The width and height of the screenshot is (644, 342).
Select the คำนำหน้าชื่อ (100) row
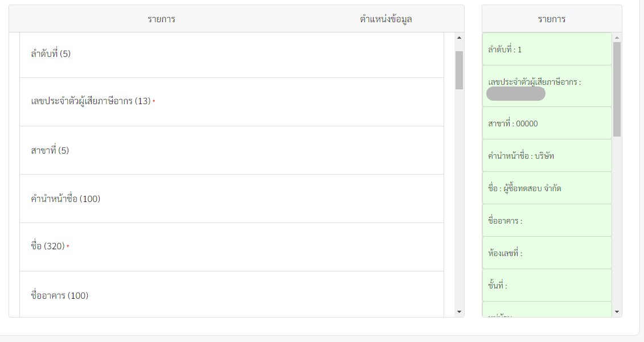[231, 199]
